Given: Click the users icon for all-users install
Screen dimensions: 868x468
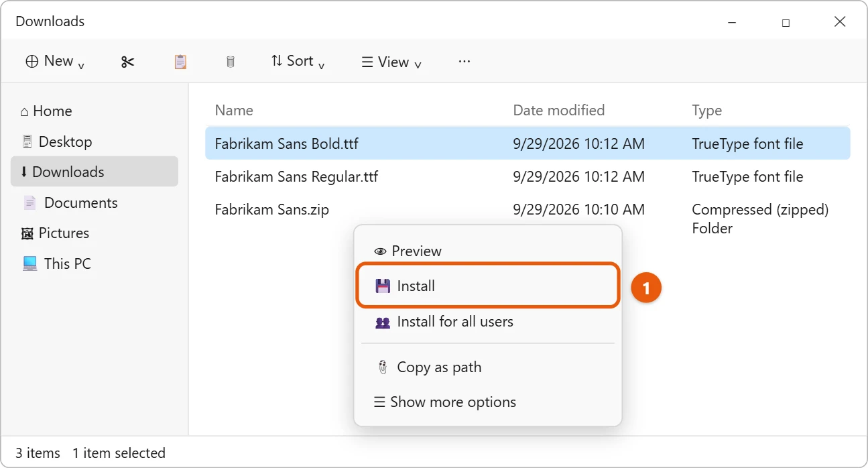Looking at the screenshot, I should point(383,322).
